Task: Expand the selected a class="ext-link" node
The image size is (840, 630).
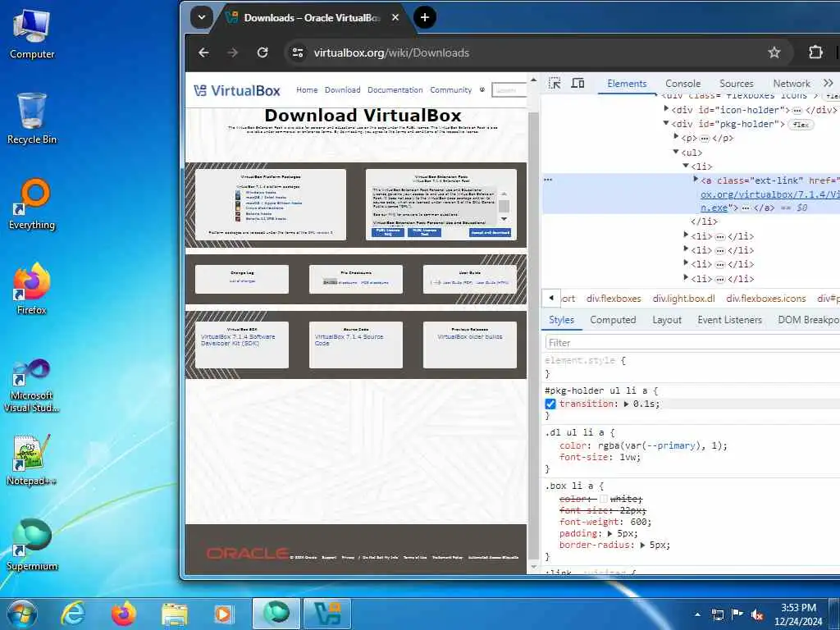Action: click(696, 180)
